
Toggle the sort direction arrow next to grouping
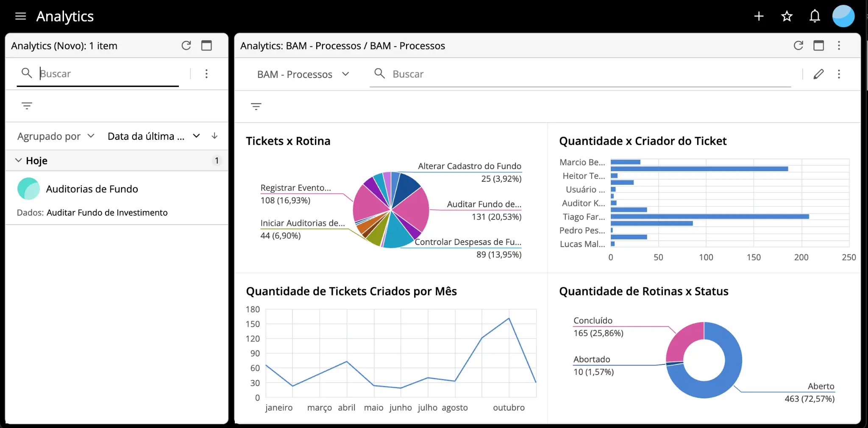pos(214,136)
